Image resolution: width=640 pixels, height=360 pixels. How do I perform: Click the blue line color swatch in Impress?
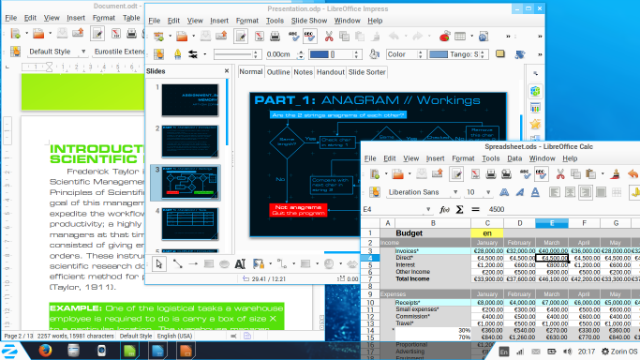(319, 54)
